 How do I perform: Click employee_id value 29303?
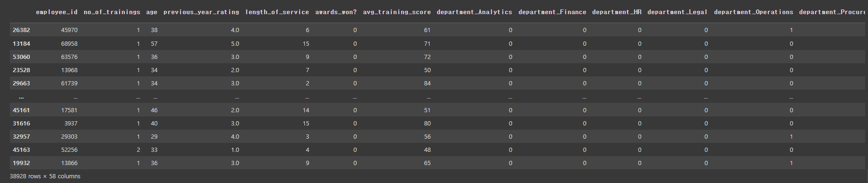tap(69, 136)
